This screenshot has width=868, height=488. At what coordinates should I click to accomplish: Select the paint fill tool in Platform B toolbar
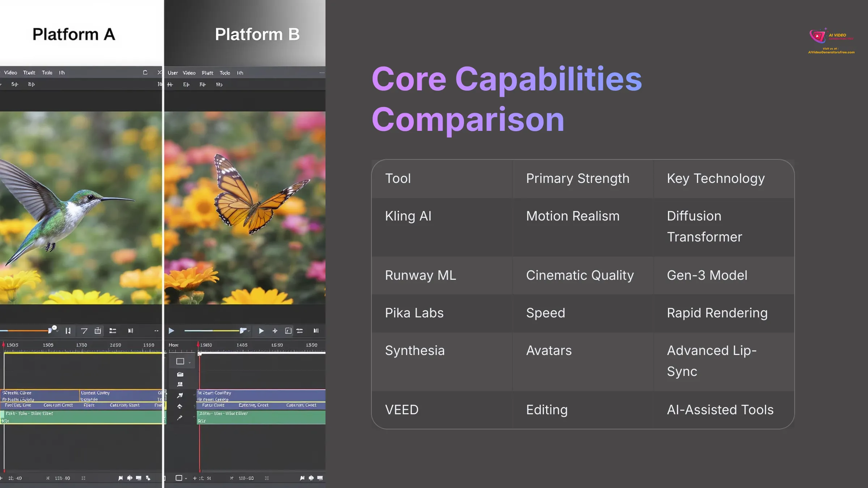(180, 406)
